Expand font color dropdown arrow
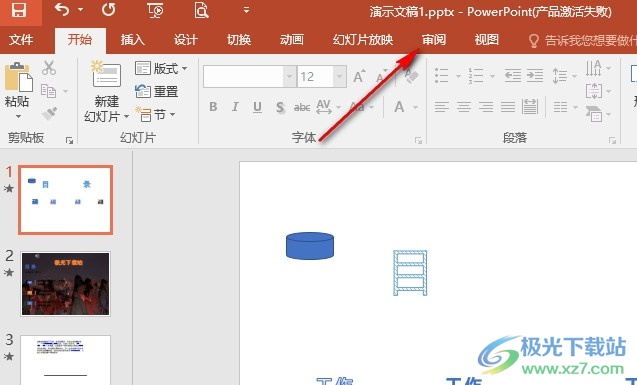Viewport: 637px width, 385px height. [415, 107]
